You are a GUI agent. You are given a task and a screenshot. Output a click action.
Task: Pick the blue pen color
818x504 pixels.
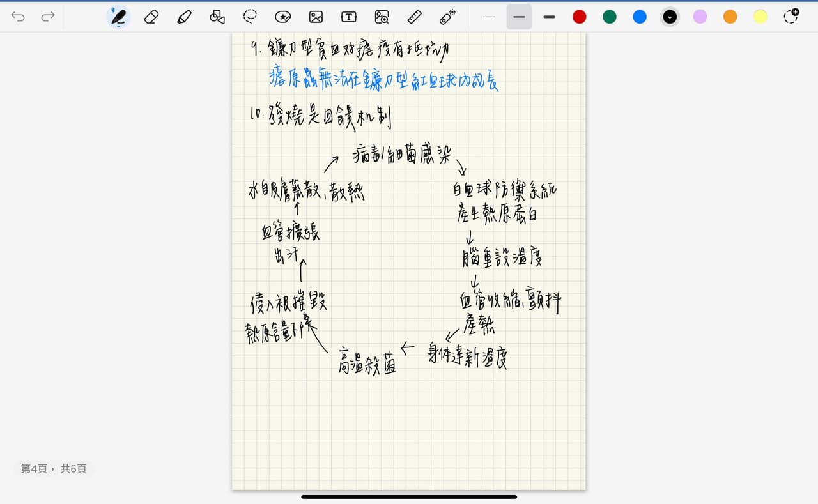click(x=640, y=17)
